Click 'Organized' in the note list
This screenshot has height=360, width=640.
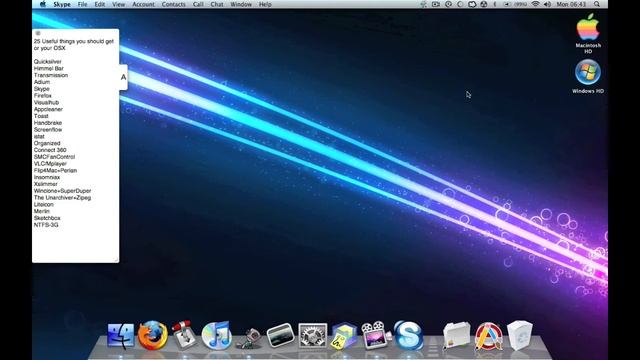(x=47, y=143)
